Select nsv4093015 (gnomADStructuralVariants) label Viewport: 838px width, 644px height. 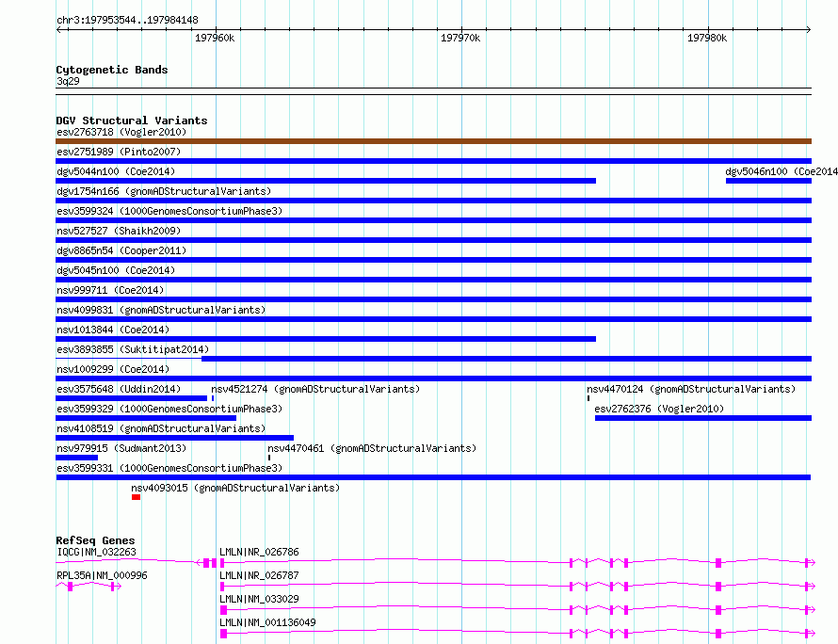click(235, 488)
